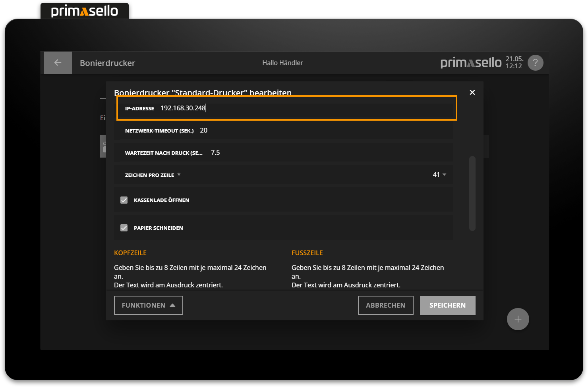This screenshot has height=387, width=588.
Task: Click the primasello logo beside the date
Action: (x=471, y=63)
